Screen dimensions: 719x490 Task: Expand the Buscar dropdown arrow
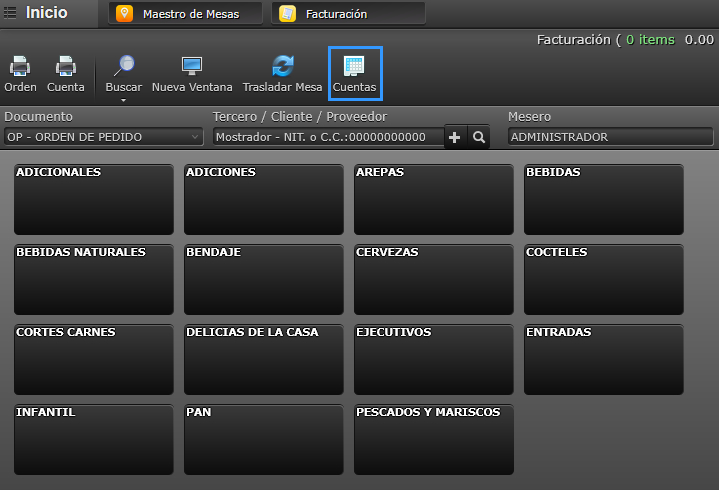tap(123, 100)
